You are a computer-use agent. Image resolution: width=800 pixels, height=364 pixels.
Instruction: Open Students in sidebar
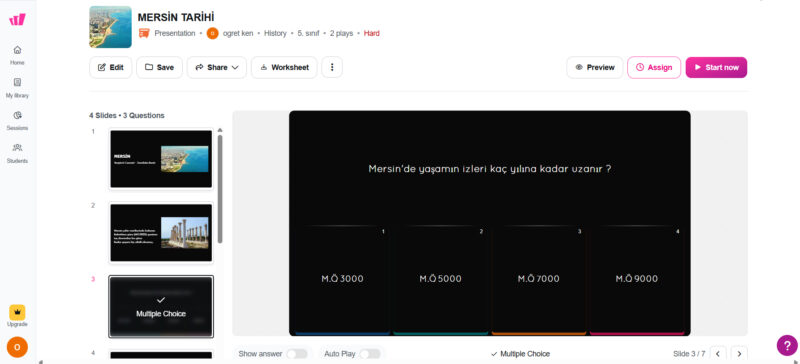coord(17,153)
